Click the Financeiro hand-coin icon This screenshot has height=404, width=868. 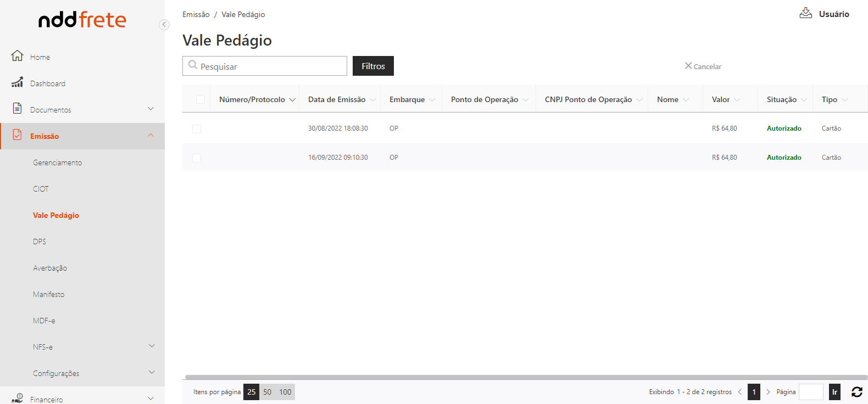[17, 398]
